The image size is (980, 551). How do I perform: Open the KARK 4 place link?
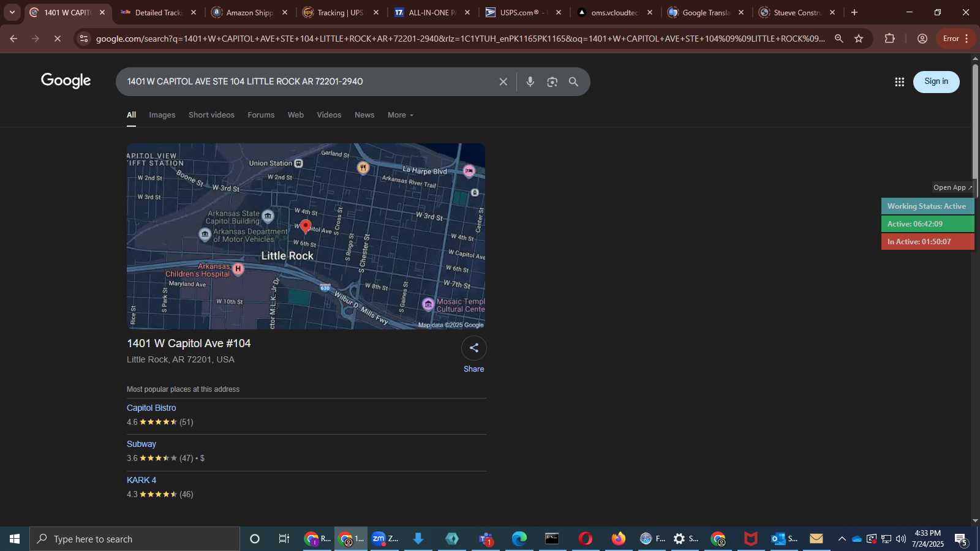pos(141,480)
